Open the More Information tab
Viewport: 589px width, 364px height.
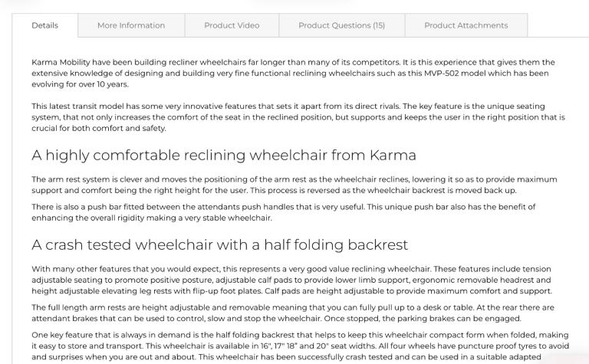click(131, 25)
